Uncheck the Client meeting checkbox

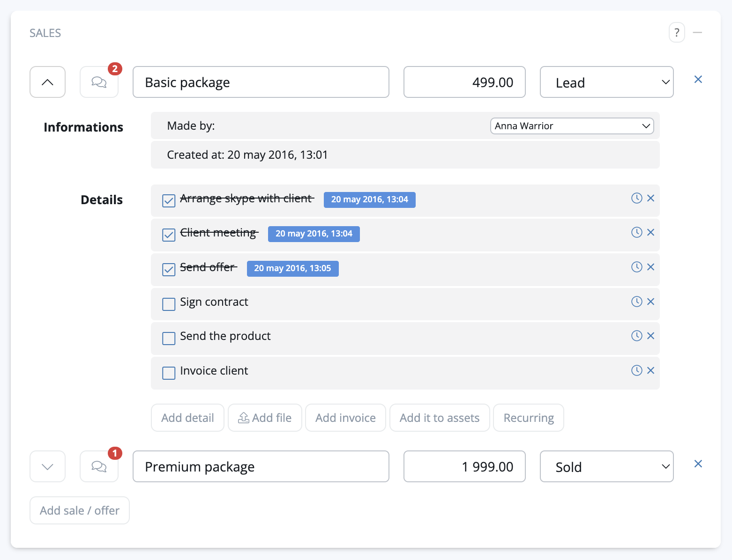pyautogui.click(x=169, y=235)
